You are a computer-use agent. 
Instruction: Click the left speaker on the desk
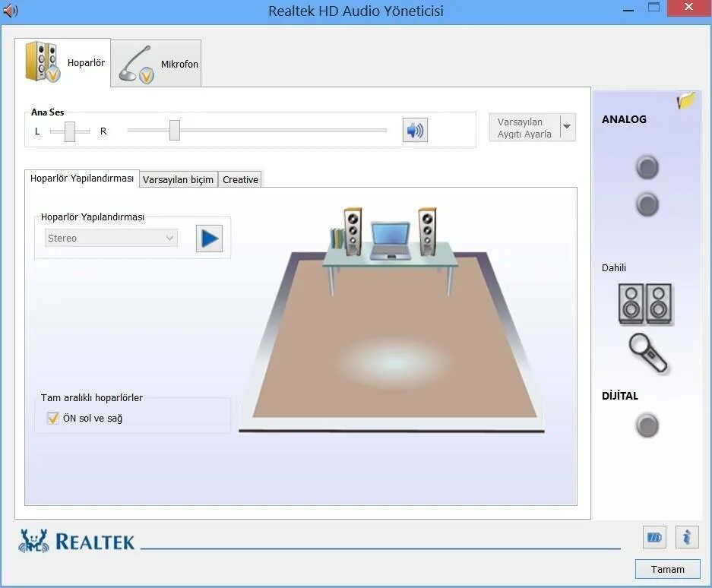[353, 232]
